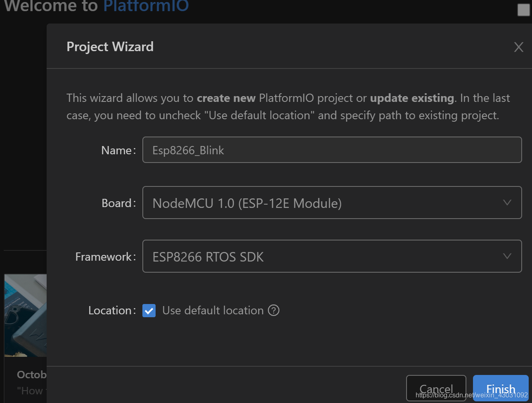Open the help icon beside Use default location
This screenshot has width=532, height=403.
pyautogui.click(x=274, y=310)
